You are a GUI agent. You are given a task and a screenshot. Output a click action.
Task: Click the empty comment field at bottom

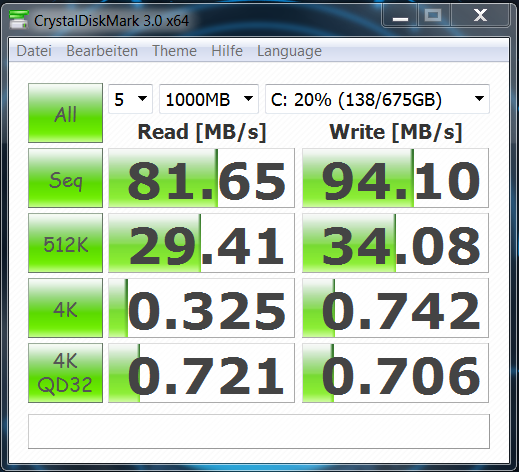[x=259, y=432]
